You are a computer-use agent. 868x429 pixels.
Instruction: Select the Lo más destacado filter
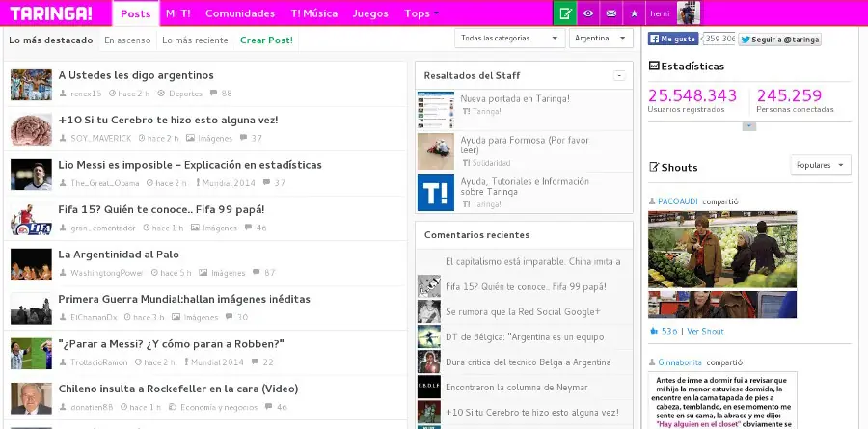[51, 40]
